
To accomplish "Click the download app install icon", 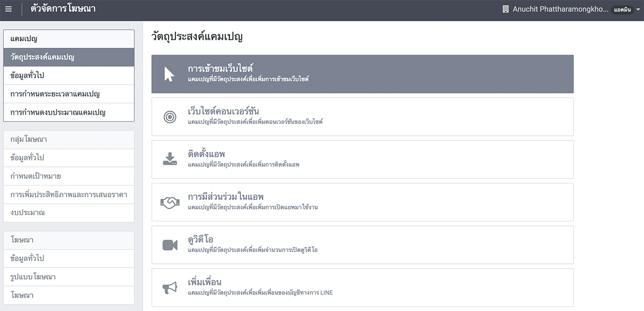I will click(170, 159).
